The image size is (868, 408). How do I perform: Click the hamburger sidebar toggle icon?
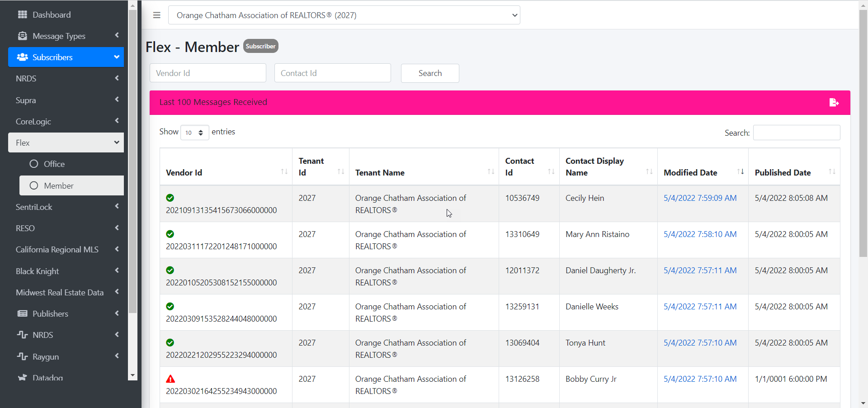coord(156,15)
